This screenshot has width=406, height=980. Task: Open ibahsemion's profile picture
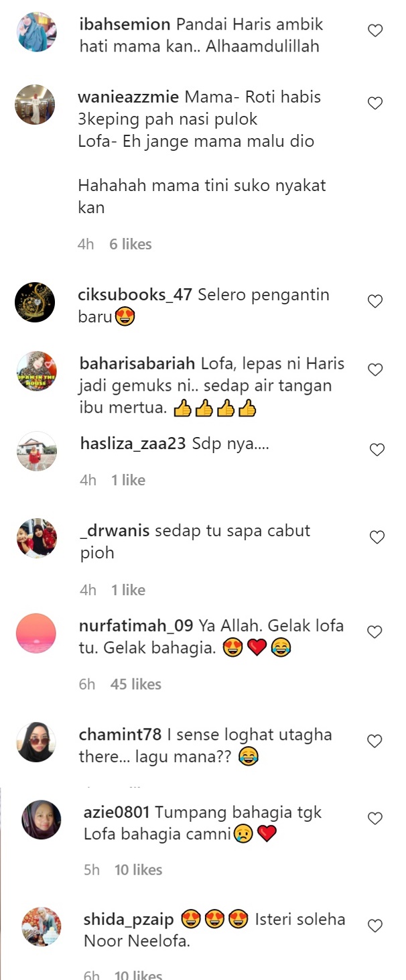coord(36,32)
